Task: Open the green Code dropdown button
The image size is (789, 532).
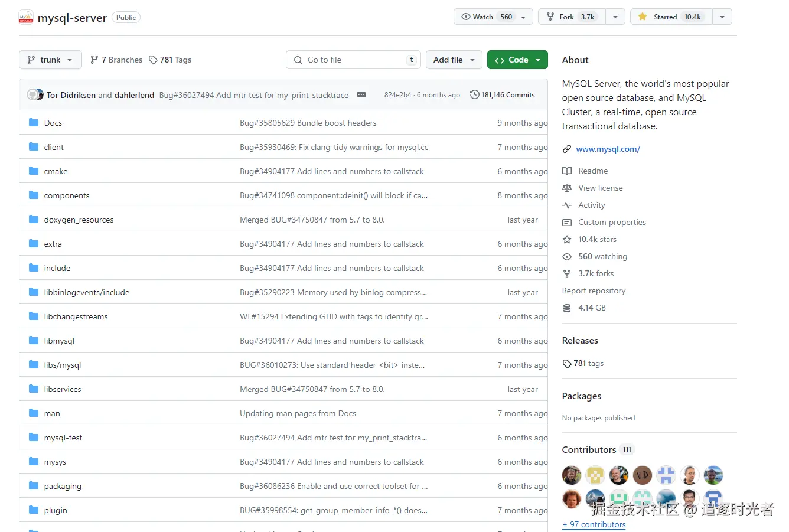Action: 517,60
